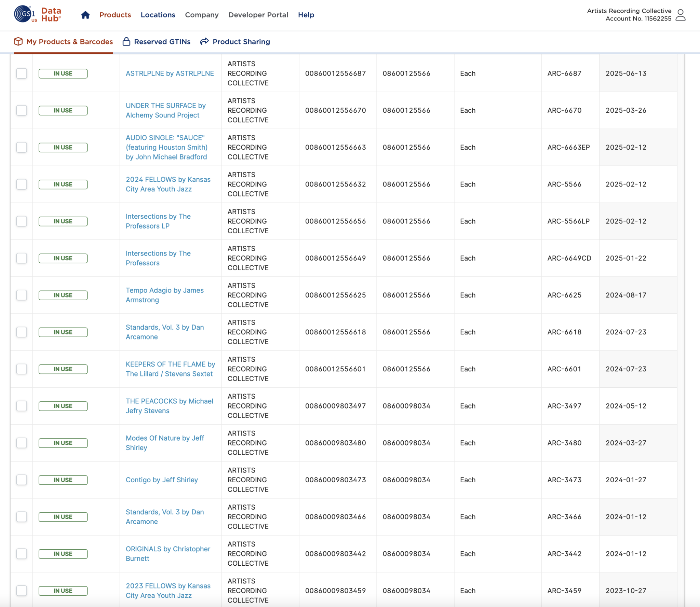
Task: Select checkbox for Tempo Adagio row
Action: [22, 295]
